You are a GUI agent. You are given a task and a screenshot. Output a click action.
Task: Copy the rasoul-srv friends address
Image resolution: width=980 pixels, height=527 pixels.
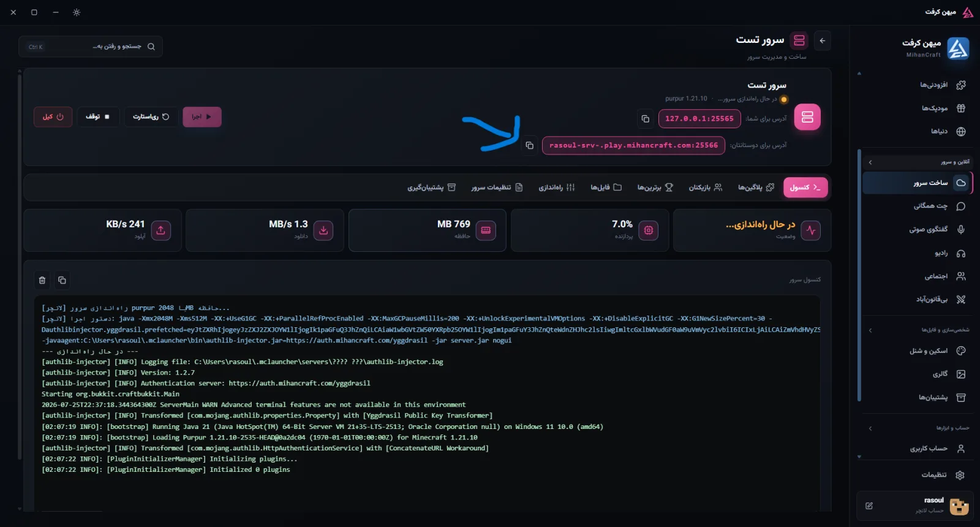point(529,145)
